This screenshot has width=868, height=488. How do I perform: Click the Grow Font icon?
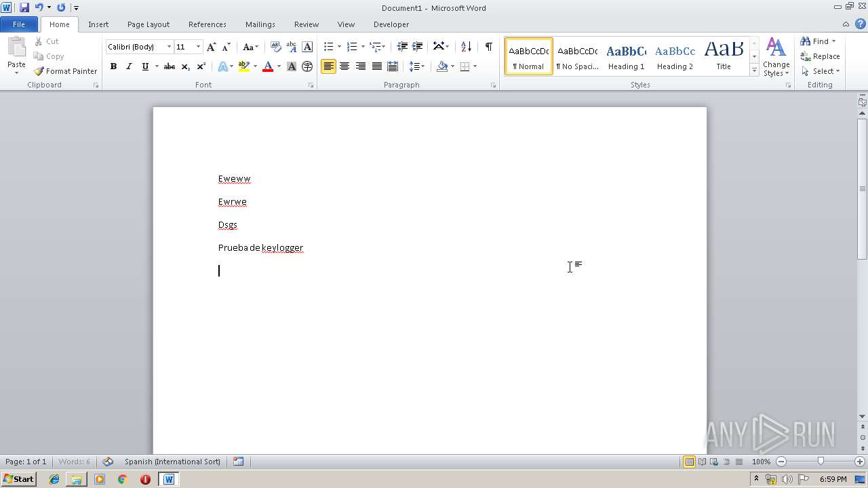pos(212,47)
